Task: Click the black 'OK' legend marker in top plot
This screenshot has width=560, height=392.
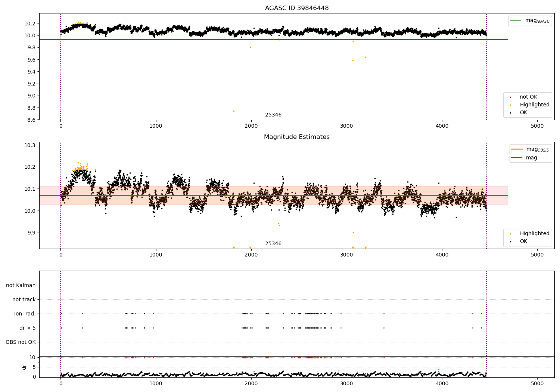Action: point(511,113)
